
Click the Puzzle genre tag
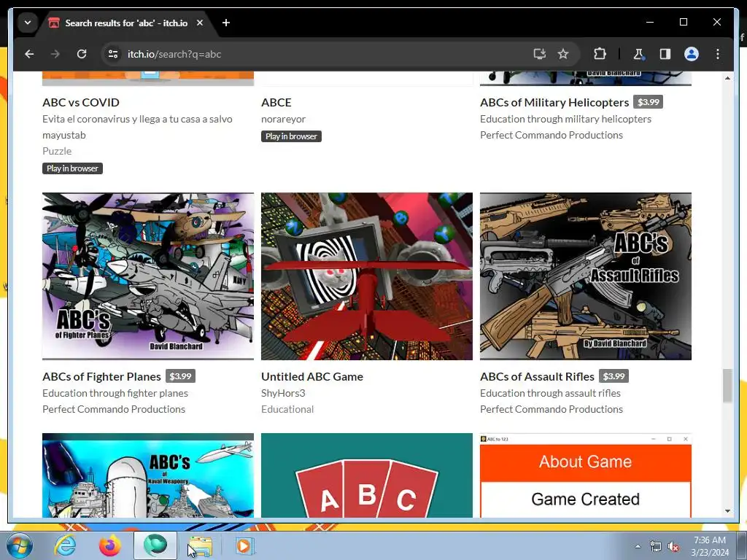click(57, 151)
